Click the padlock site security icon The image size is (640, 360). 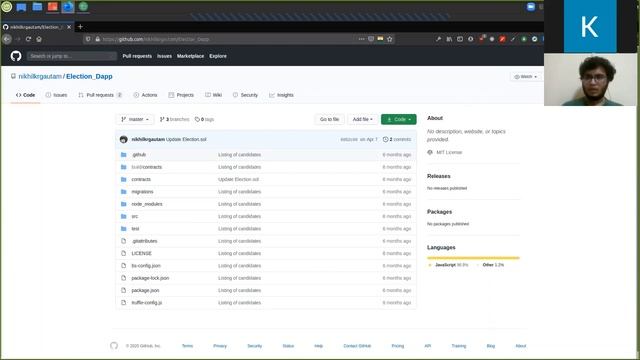click(x=98, y=39)
